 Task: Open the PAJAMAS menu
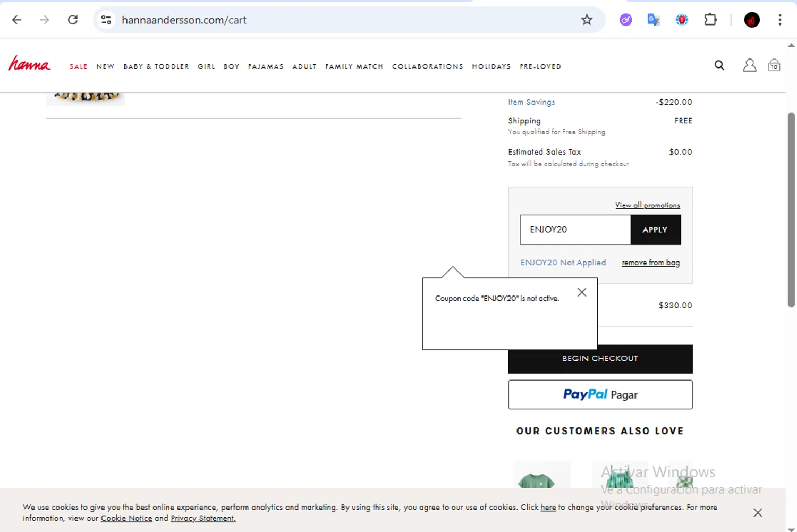pyautogui.click(x=266, y=66)
